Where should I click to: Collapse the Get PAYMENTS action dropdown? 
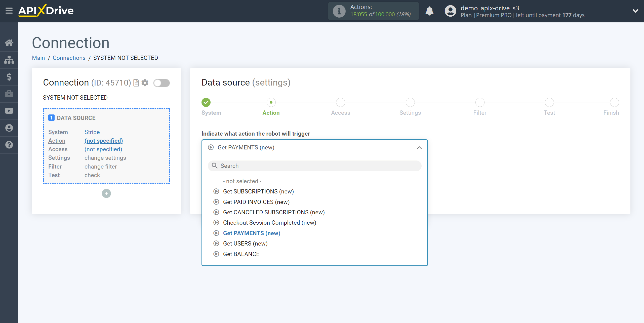coord(314,147)
